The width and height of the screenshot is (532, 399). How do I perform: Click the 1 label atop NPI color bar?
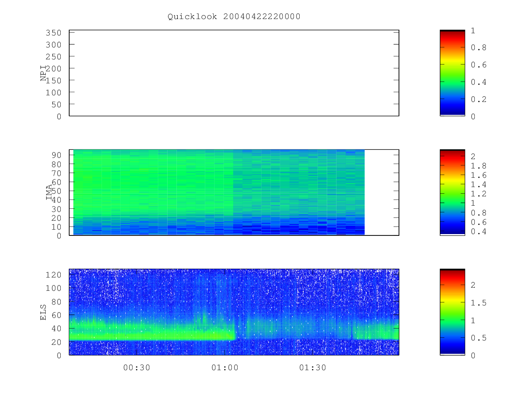[x=473, y=30]
